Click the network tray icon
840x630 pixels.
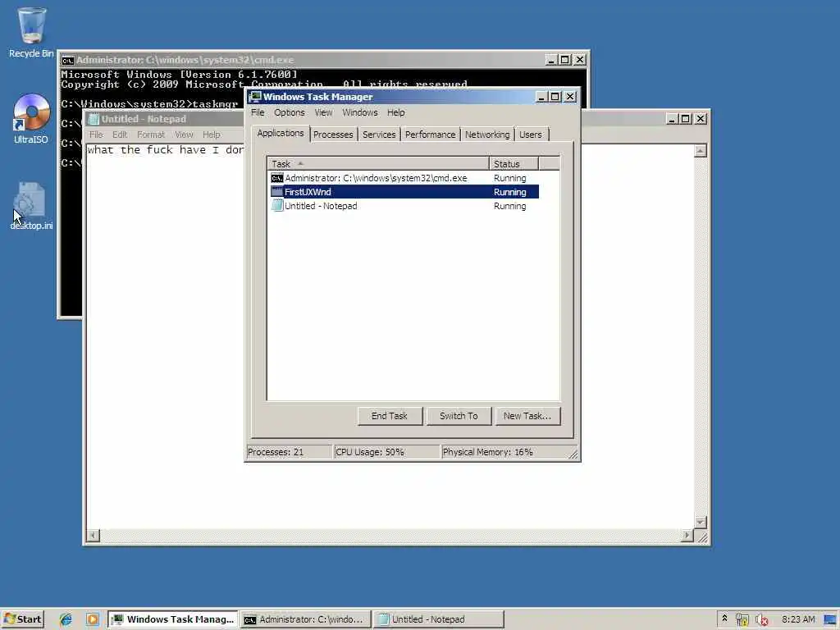click(x=742, y=619)
